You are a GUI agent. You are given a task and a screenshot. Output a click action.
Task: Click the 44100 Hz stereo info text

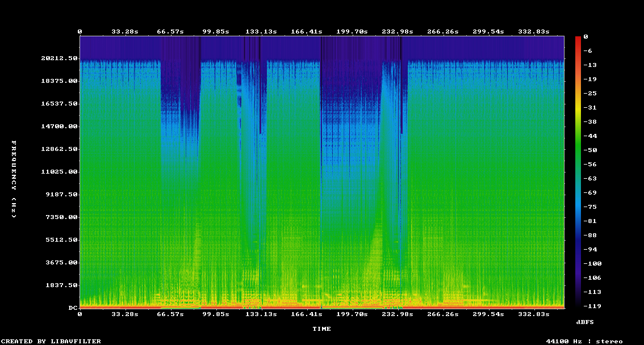[x=584, y=342]
